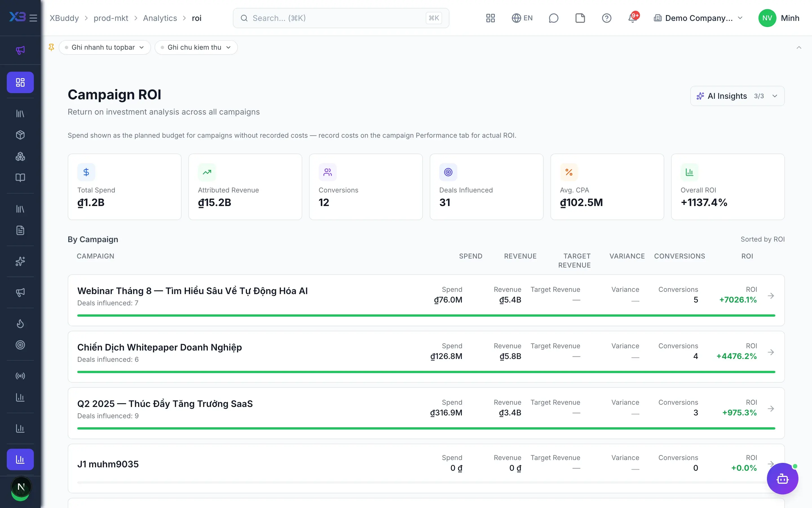Collapse the notes bar with the up chevron
The image size is (812, 508).
coord(798,47)
